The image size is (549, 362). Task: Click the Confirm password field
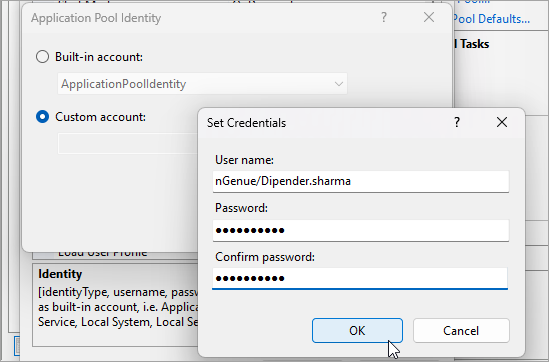360,279
